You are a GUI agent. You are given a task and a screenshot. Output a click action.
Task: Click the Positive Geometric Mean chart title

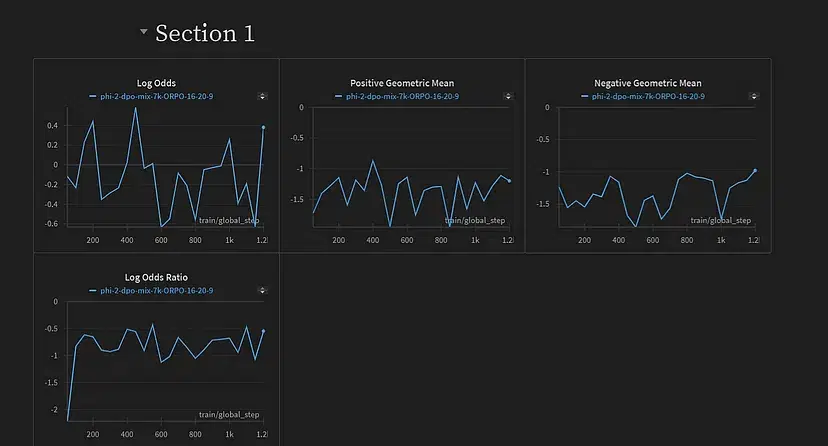pos(402,83)
